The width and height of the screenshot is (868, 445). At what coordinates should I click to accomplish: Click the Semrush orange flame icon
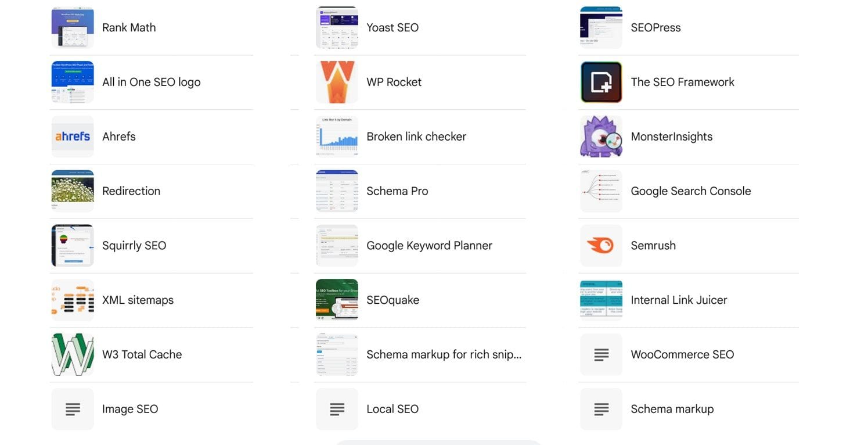click(x=601, y=246)
